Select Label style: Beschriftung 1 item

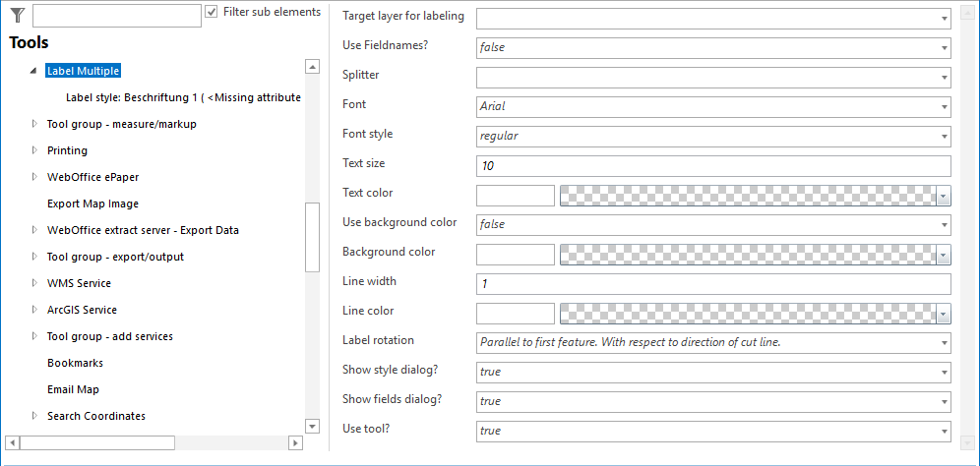tap(183, 97)
